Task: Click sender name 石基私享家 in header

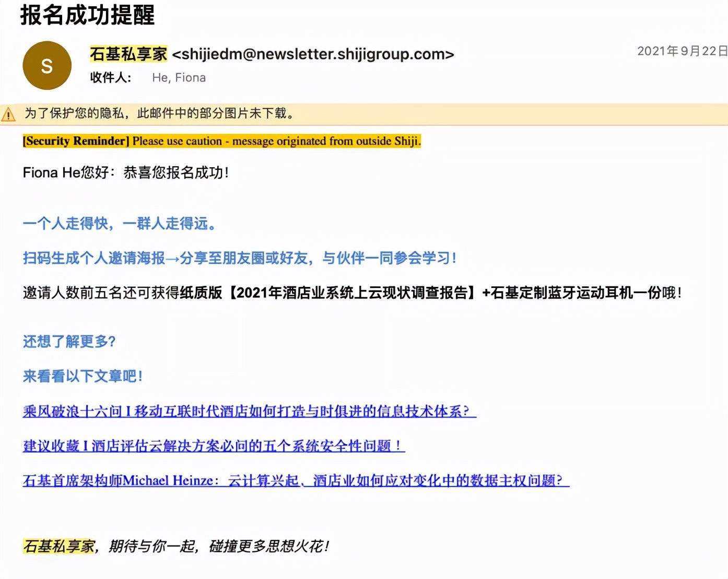Action: point(128,54)
